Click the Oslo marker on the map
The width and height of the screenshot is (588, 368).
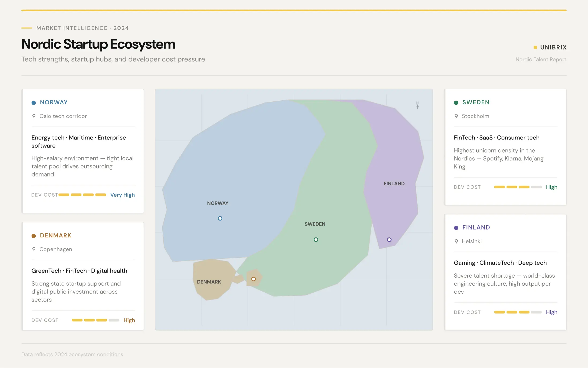tap(220, 218)
